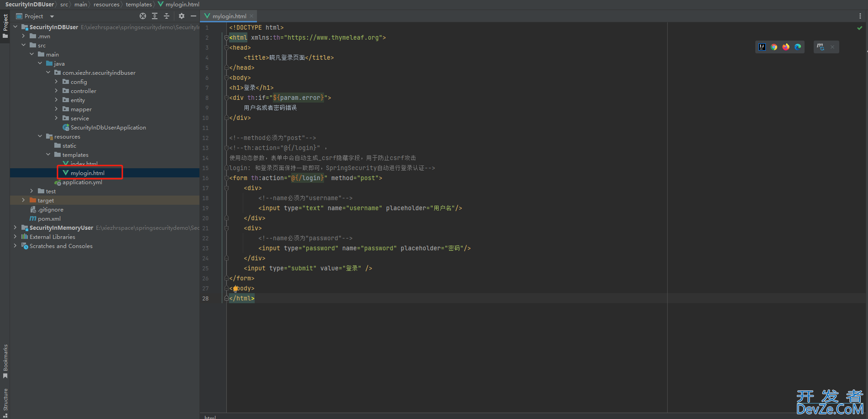Select the static folder
The width and height of the screenshot is (868, 419).
tap(69, 145)
